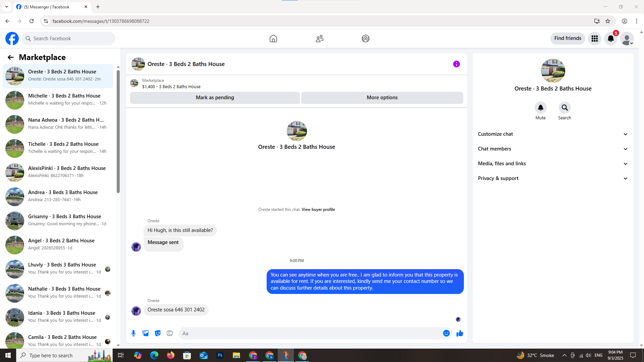Viewport: 644px width, 362px height.
Task: Bookmark this page with the star
Action: [608, 21]
